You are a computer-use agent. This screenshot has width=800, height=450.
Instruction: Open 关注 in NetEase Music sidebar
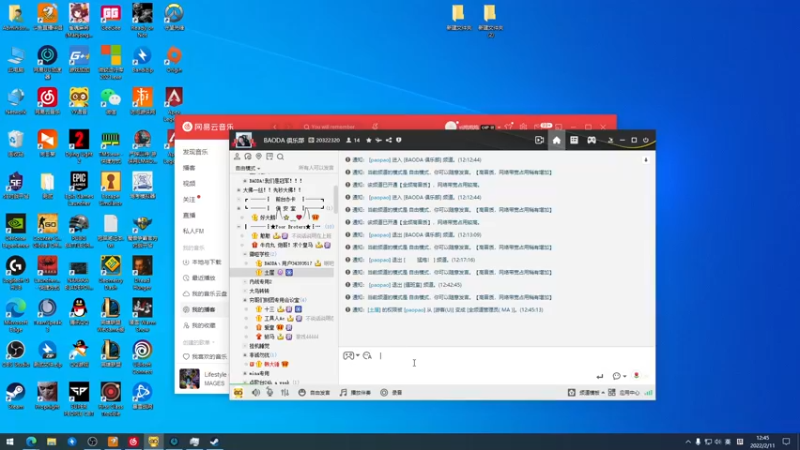(189, 199)
